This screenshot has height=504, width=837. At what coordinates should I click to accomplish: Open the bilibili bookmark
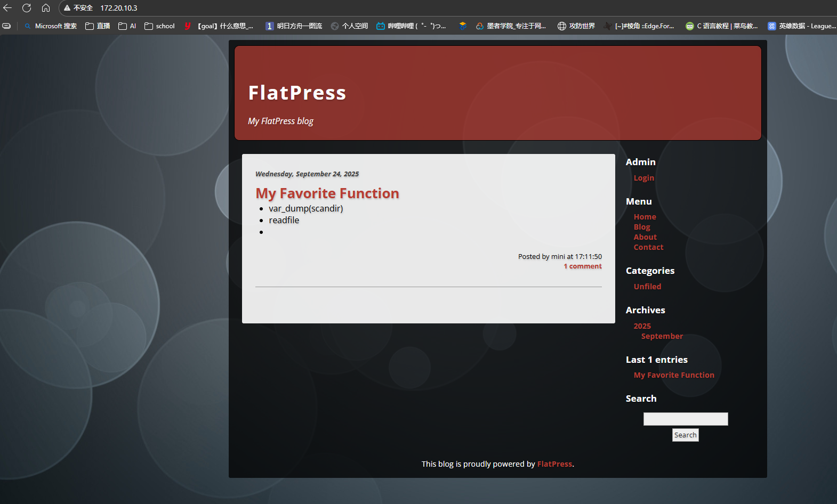[411, 26]
